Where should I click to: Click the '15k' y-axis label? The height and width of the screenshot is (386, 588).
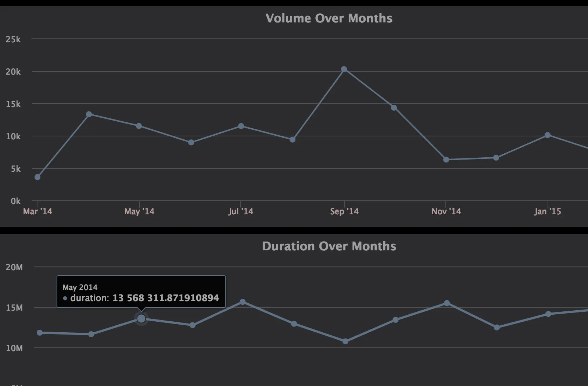tap(13, 104)
